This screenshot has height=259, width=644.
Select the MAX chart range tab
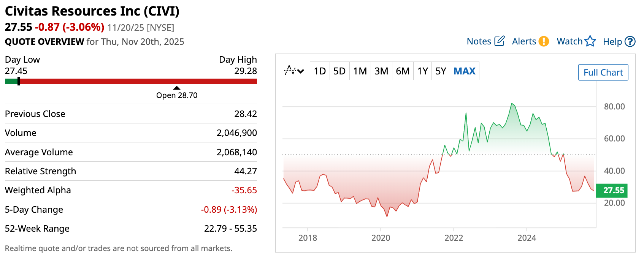(x=465, y=71)
